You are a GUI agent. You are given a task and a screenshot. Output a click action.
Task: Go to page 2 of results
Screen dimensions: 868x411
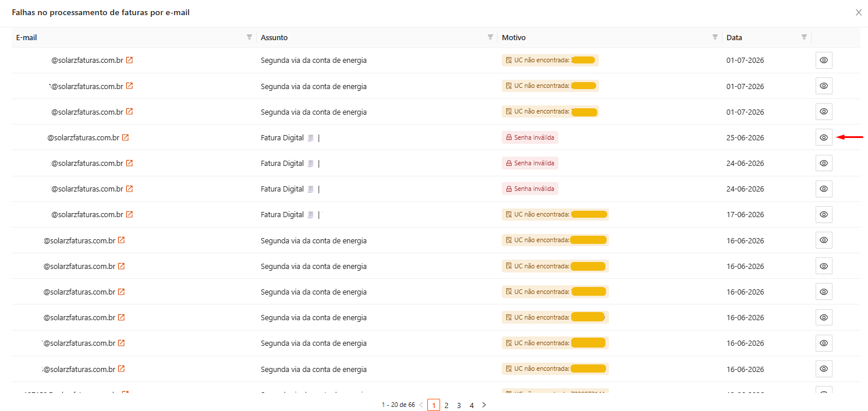[447, 405]
